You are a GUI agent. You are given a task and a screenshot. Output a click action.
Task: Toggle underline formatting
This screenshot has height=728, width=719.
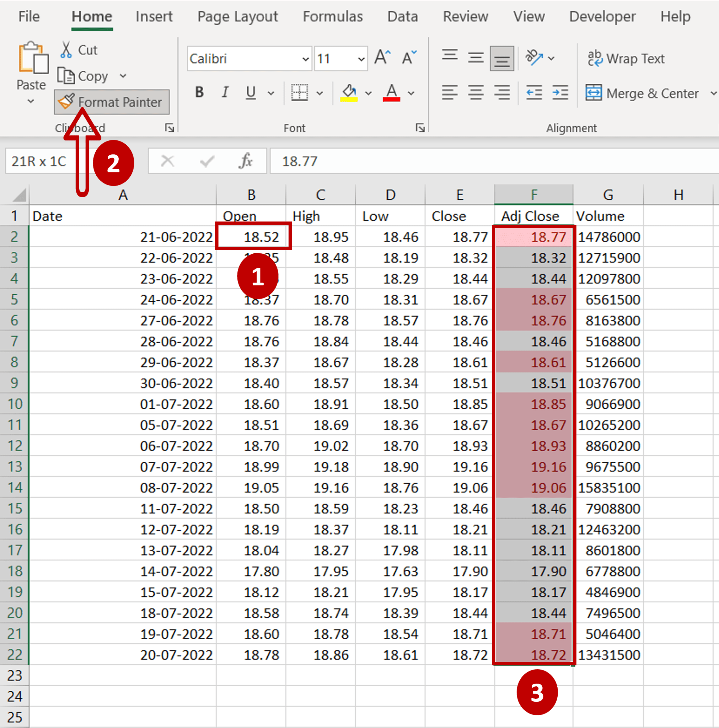pyautogui.click(x=250, y=92)
